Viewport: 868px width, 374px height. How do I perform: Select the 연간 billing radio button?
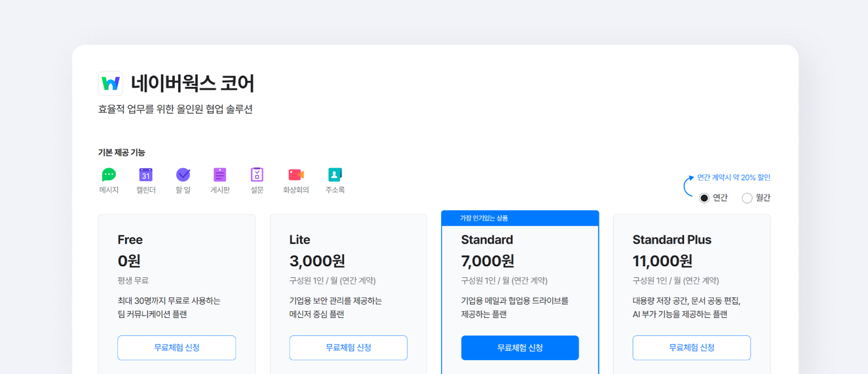point(704,197)
